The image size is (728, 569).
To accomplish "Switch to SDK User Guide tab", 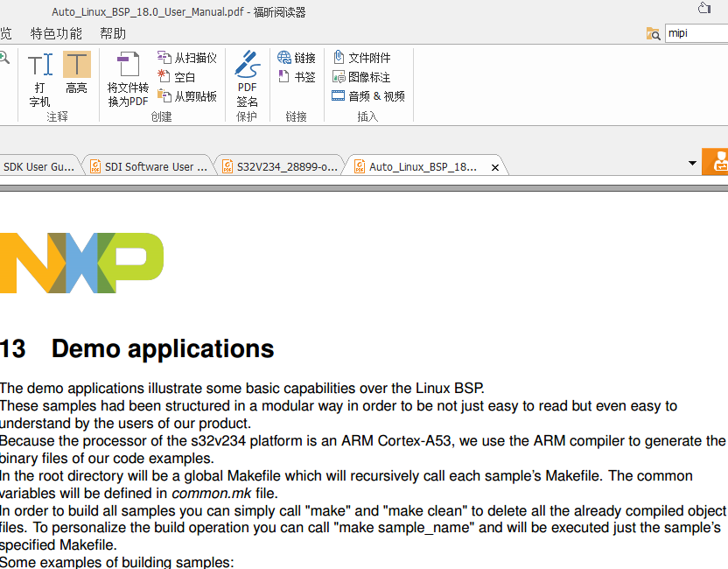I will coord(39,166).
